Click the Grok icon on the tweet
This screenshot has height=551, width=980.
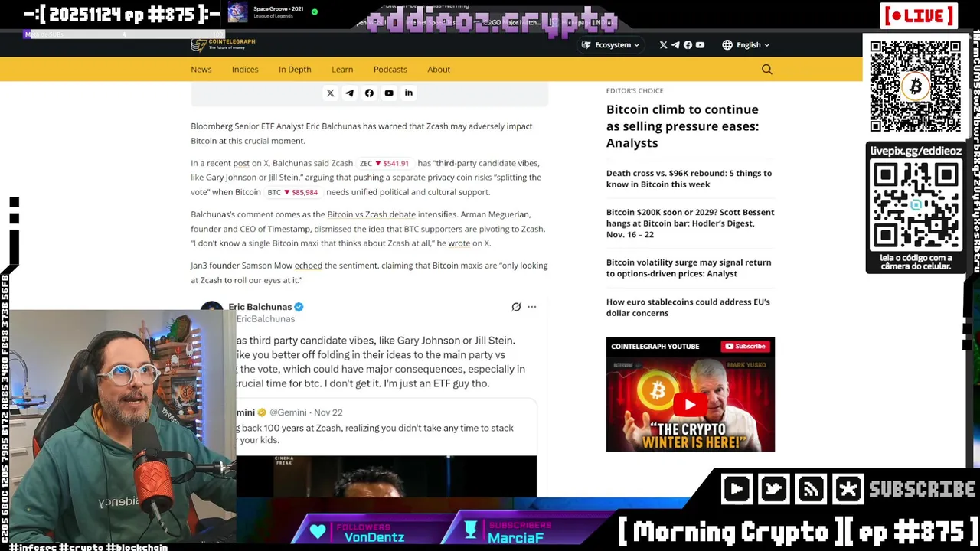[x=516, y=307]
